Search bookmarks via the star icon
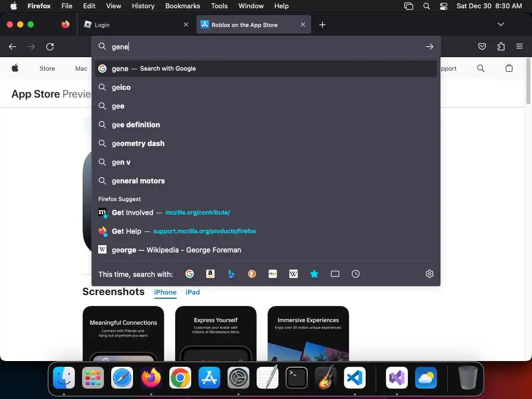The height and width of the screenshot is (399, 532). pos(314,274)
